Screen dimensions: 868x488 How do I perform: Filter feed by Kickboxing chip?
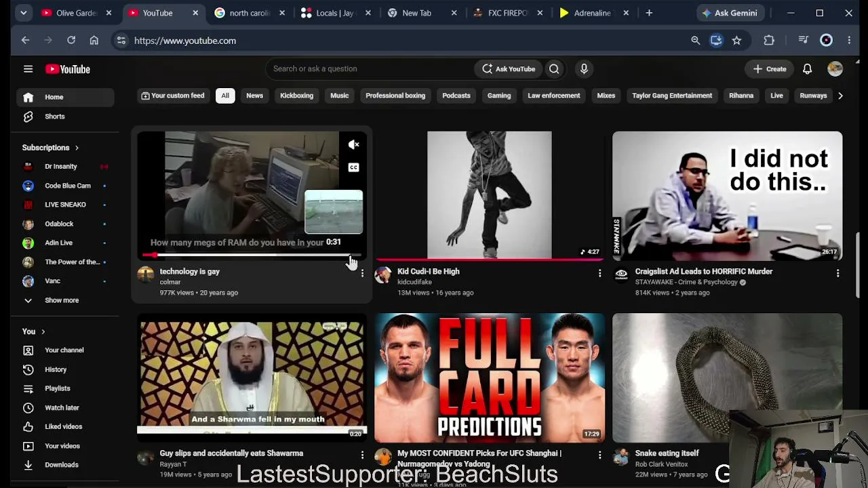pyautogui.click(x=297, y=96)
